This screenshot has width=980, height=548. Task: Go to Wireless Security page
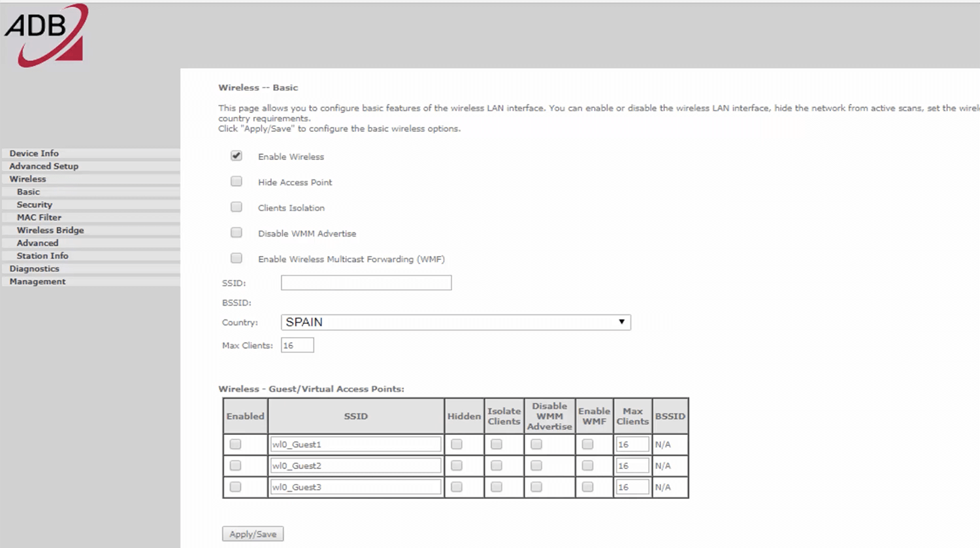[x=35, y=204]
